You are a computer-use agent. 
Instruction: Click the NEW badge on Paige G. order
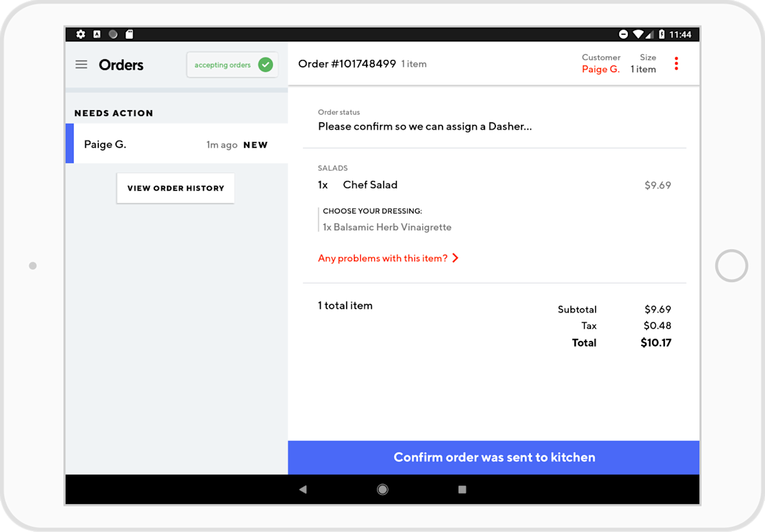point(256,145)
